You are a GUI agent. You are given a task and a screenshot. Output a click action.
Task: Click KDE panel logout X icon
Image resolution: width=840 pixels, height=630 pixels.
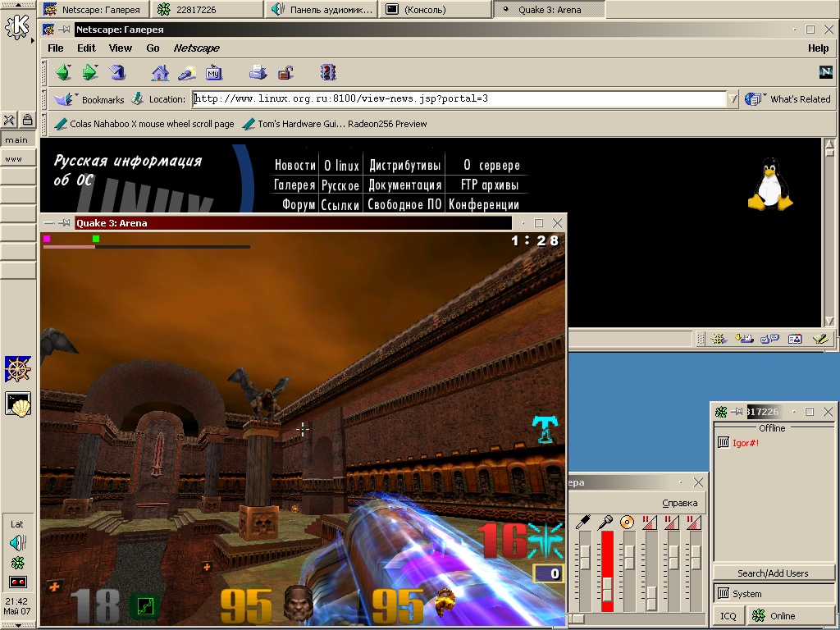pyautogui.click(x=9, y=120)
